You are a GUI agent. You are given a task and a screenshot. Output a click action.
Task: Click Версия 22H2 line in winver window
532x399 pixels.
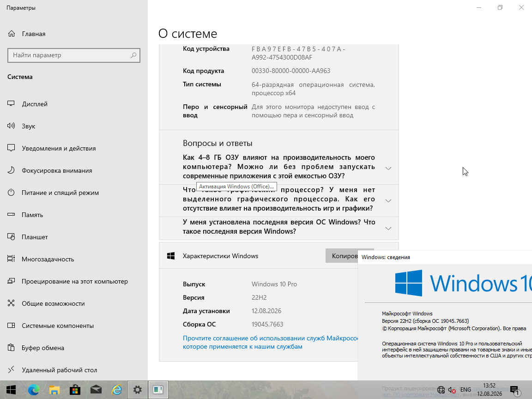coord(425,321)
